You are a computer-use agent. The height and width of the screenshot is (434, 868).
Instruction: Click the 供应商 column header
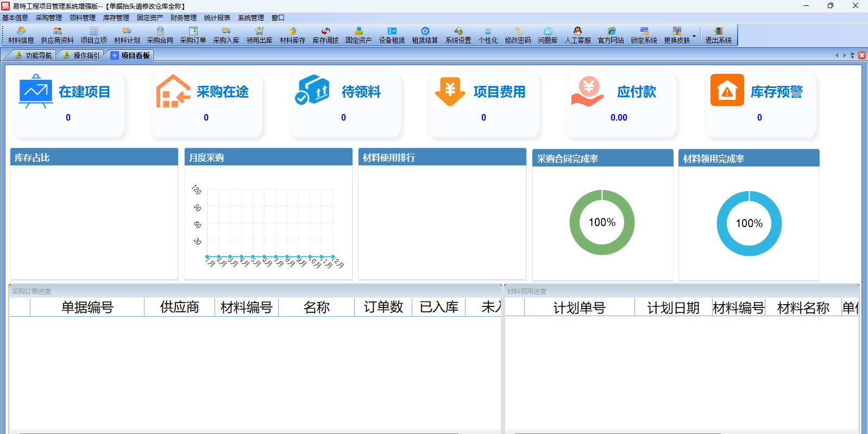pos(179,307)
